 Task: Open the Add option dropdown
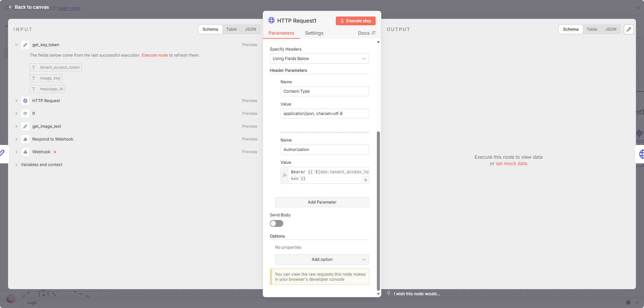322,259
